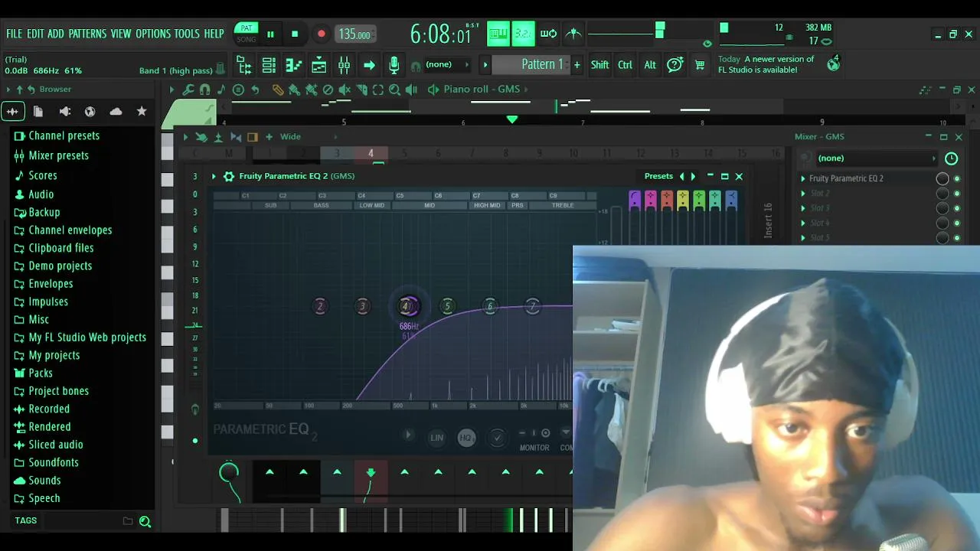Viewport: 980px width, 551px height.
Task: Open the mixer window from toolbar
Action: click(x=344, y=65)
